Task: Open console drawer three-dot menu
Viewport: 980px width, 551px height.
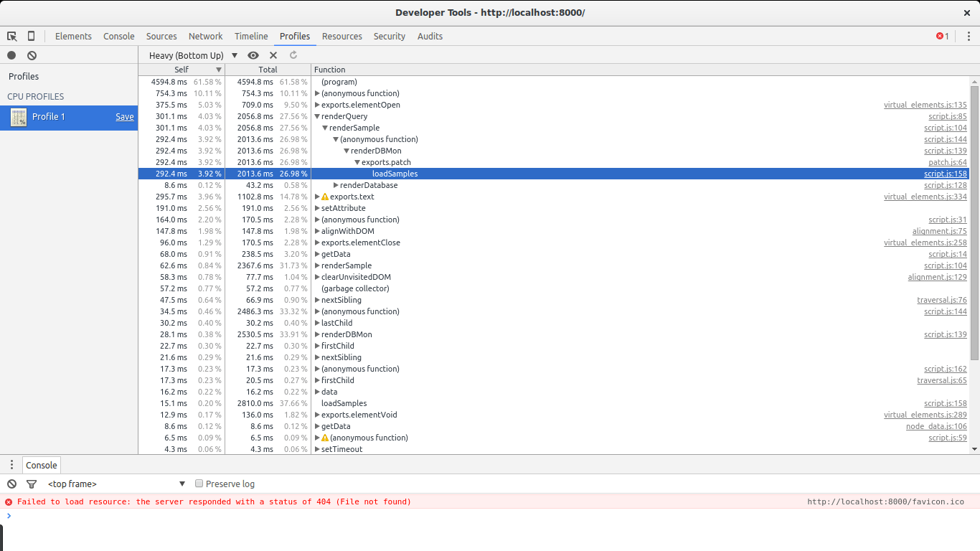Action: coord(11,465)
